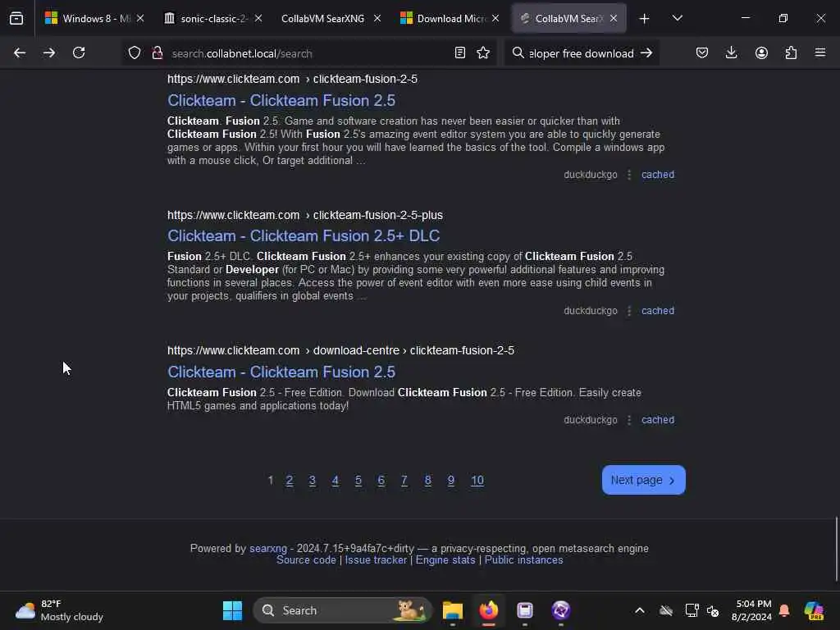Go to results page 5
Image resolution: width=840 pixels, height=630 pixels.
pyautogui.click(x=358, y=481)
